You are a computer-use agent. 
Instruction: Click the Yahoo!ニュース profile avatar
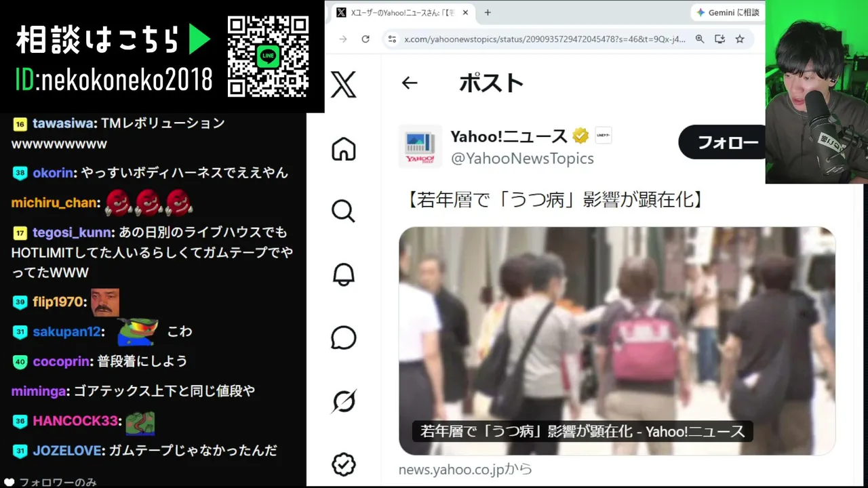(x=420, y=146)
